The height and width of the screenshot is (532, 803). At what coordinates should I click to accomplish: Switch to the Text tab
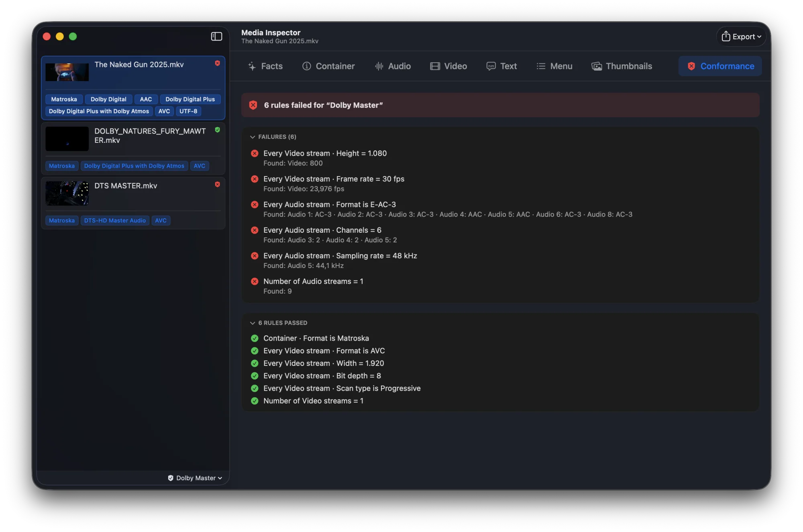(502, 66)
